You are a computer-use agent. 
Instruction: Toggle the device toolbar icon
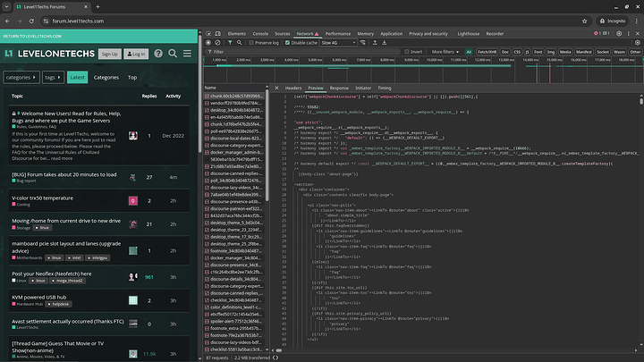pyautogui.click(x=219, y=33)
